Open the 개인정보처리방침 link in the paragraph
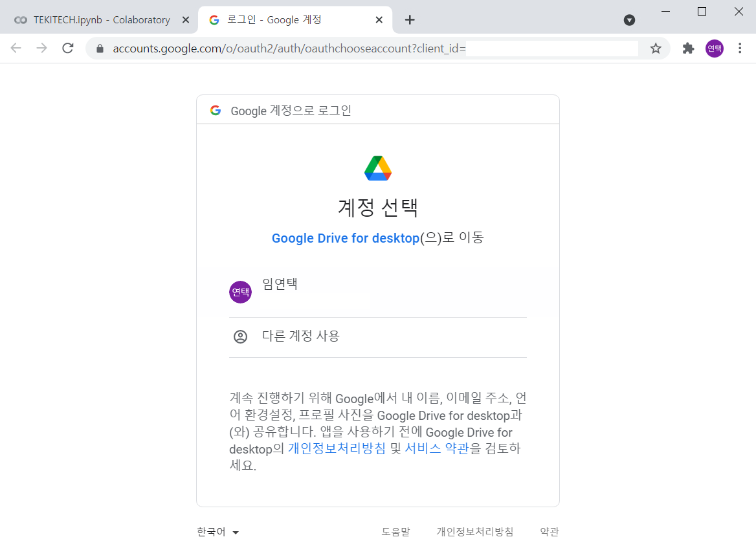 tap(337, 448)
